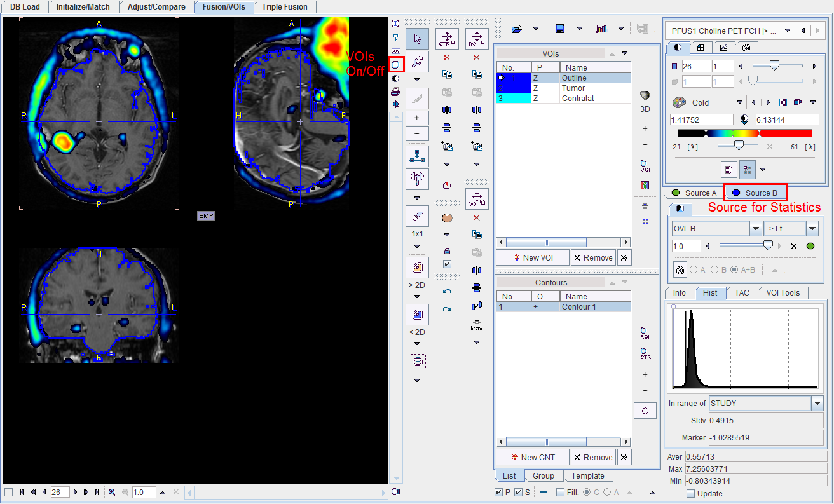Click the shrink < 2D contour icon
The image size is (834, 504).
click(417, 315)
